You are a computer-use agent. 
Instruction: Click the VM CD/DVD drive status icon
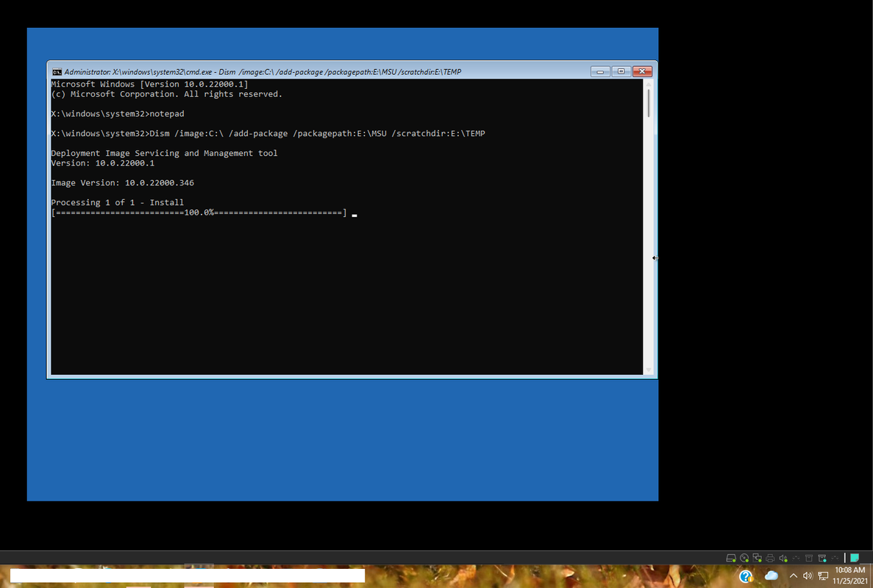744,558
